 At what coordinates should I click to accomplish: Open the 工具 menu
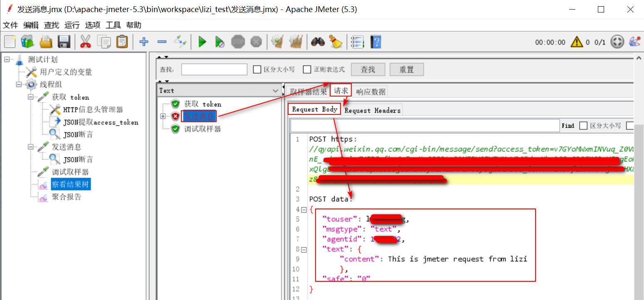coord(113,25)
